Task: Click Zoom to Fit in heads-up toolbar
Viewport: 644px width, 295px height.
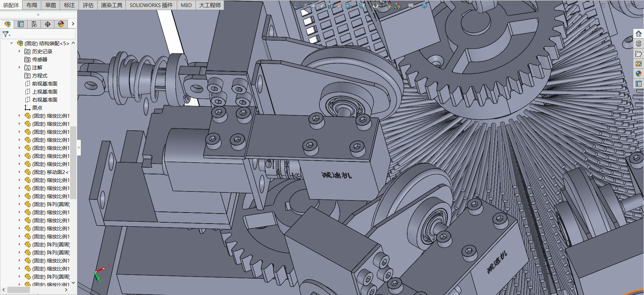Action: pyautogui.click(x=305, y=6)
